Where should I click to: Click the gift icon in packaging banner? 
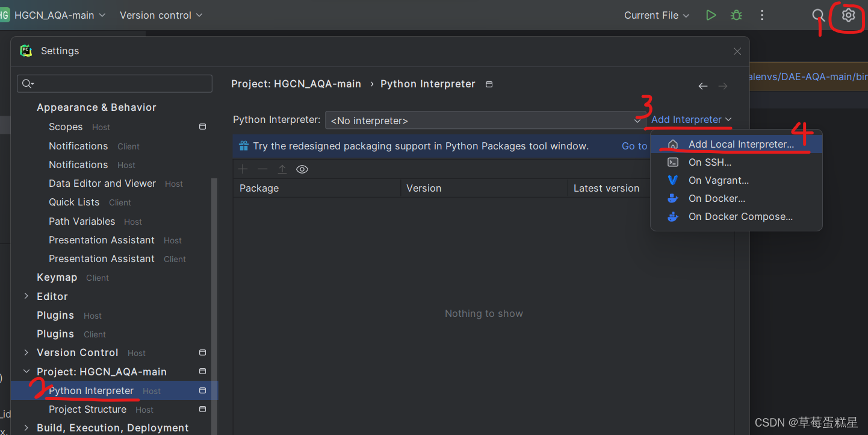click(244, 146)
